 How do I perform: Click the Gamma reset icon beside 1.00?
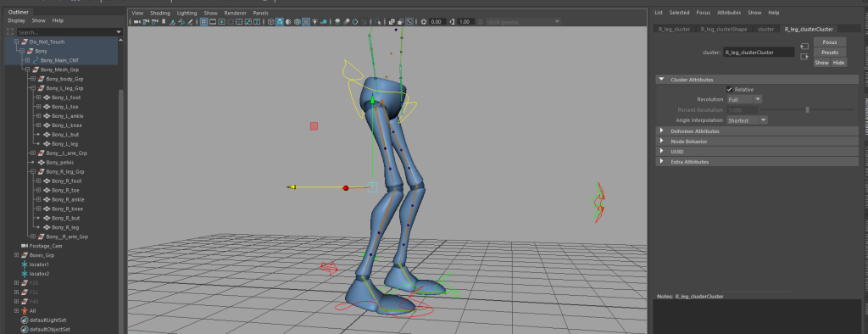point(453,21)
